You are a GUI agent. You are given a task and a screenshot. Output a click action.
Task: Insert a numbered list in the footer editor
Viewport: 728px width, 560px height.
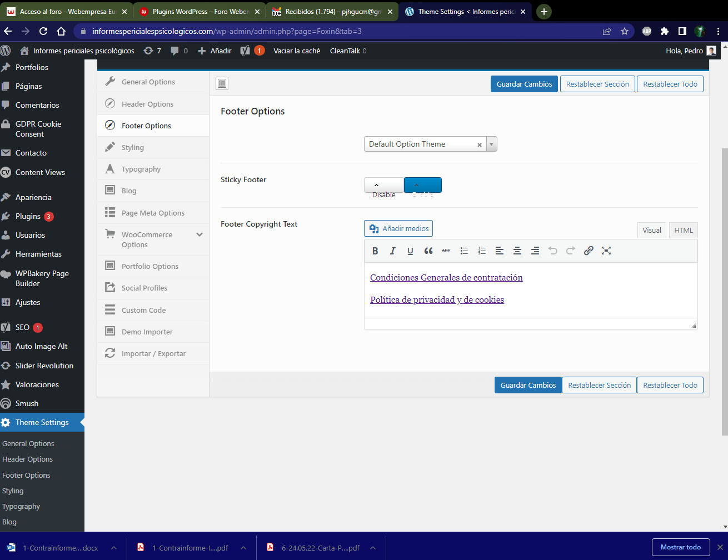tap(482, 251)
